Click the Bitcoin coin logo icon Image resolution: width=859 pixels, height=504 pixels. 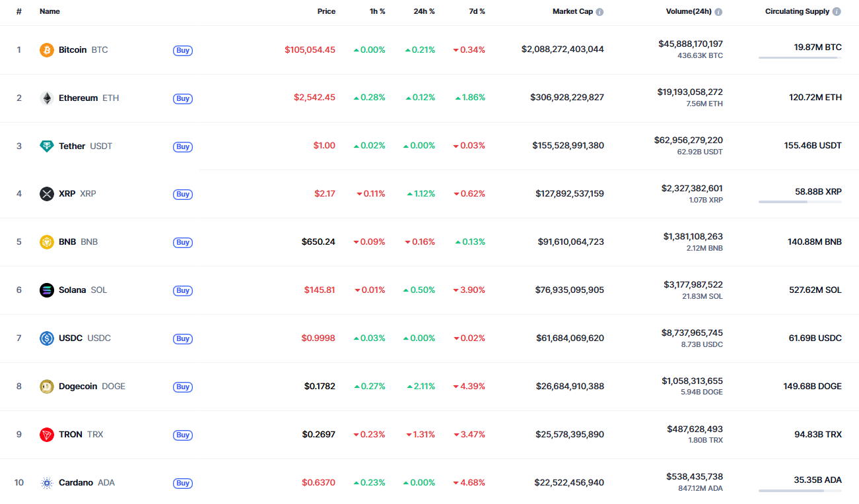47,50
